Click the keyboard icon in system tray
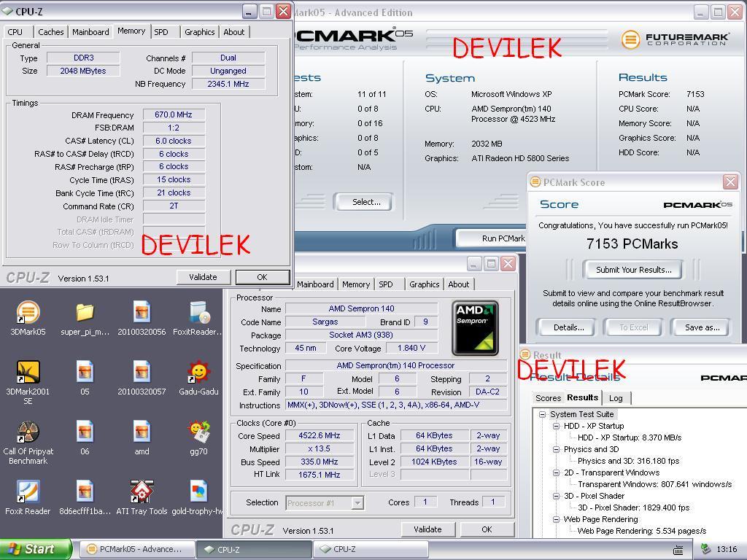Viewport: 747px width, 560px height. (678, 550)
